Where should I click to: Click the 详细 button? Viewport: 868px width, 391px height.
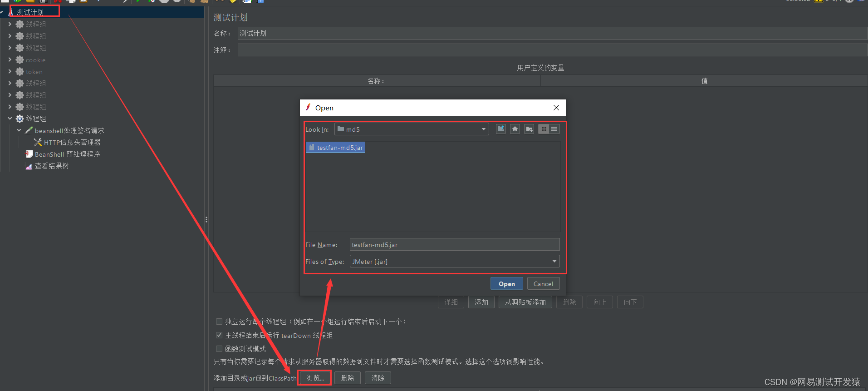[451, 302]
